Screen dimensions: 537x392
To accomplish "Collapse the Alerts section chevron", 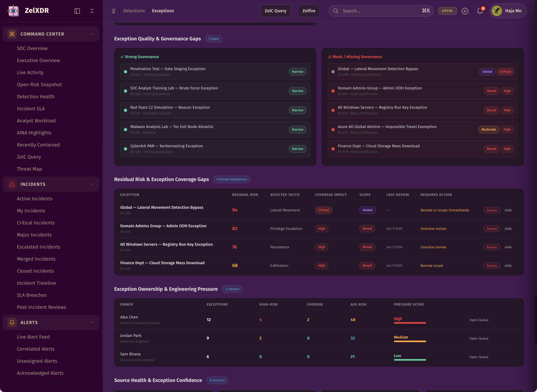I will click(92, 322).
